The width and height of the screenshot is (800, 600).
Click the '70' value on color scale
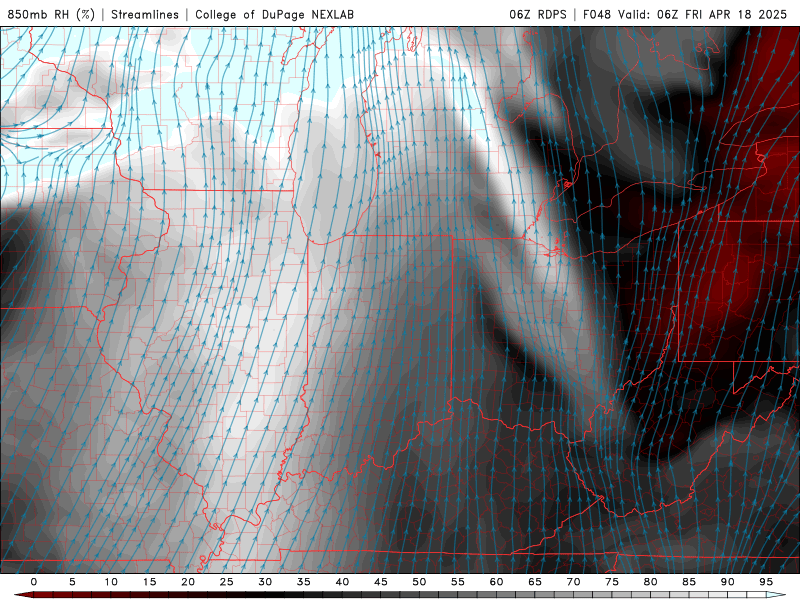click(x=573, y=582)
